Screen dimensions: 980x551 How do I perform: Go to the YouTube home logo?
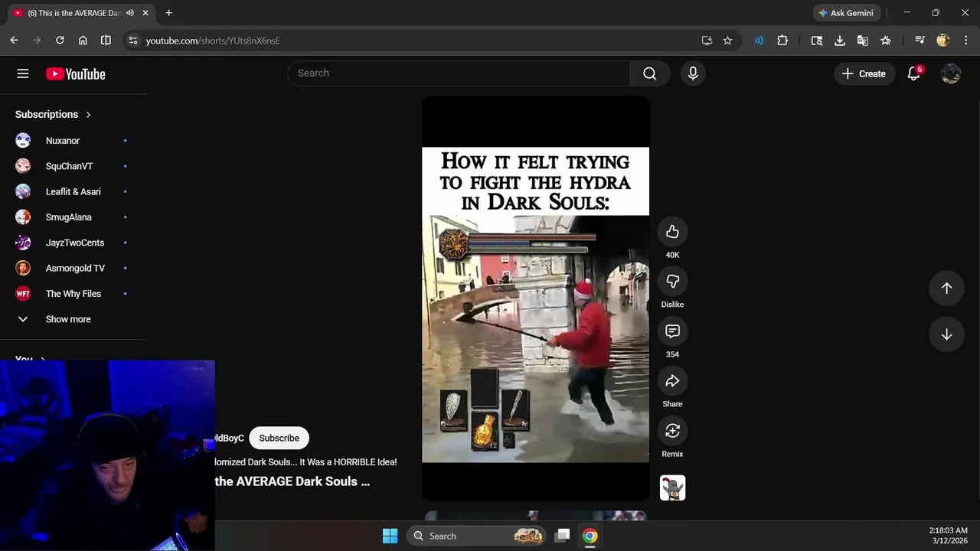click(75, 73)
